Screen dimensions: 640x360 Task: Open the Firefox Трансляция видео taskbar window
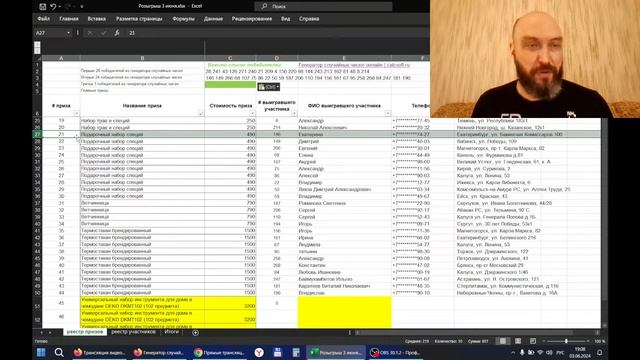[x=100, y=352]
